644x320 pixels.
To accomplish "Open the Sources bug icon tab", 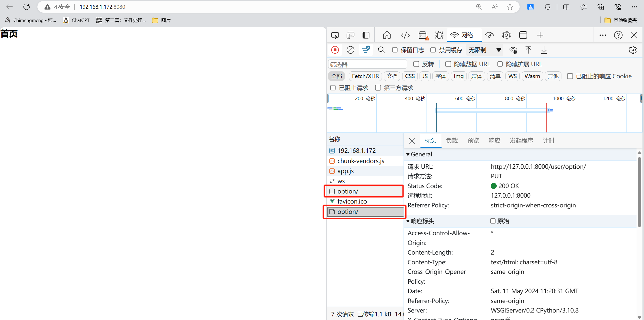I will (439, 35).
